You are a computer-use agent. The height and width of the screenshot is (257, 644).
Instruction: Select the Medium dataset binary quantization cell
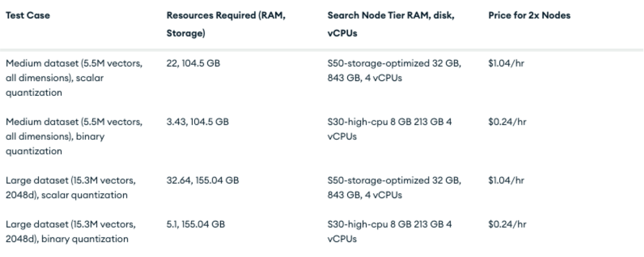(x=74, y=136)
